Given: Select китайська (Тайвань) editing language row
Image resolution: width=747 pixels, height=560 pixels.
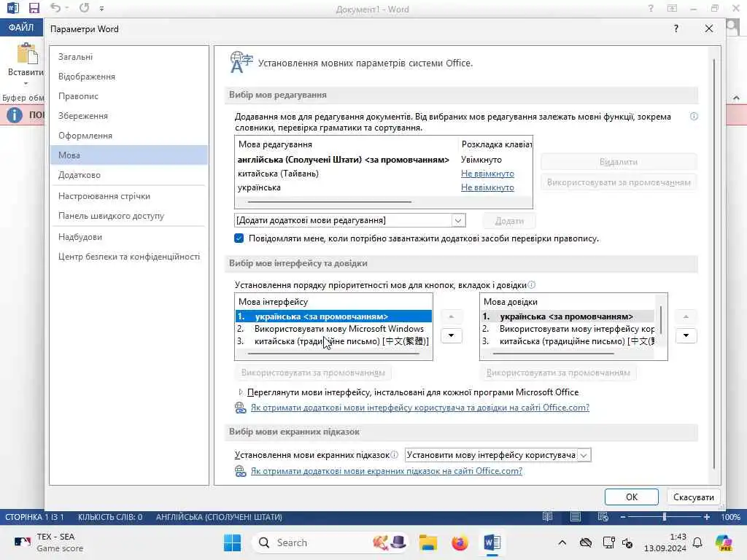Looking at the screenshot, I should pos(278,174).
